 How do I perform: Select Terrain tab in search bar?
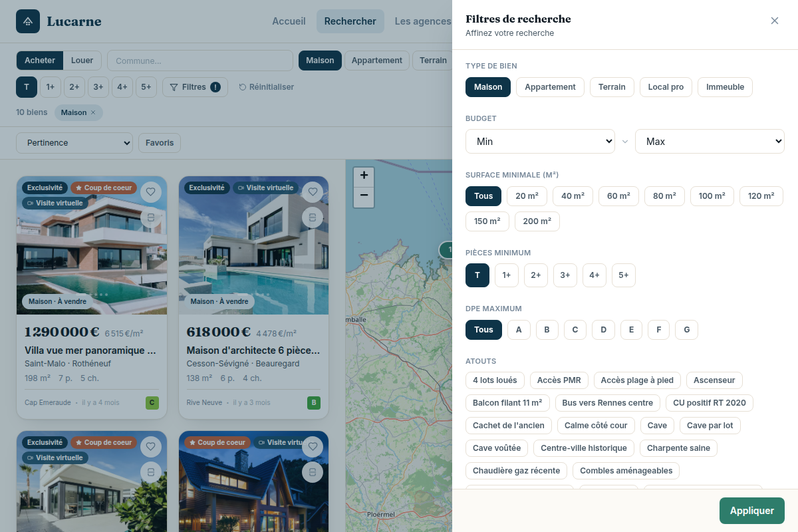point(433,61)
